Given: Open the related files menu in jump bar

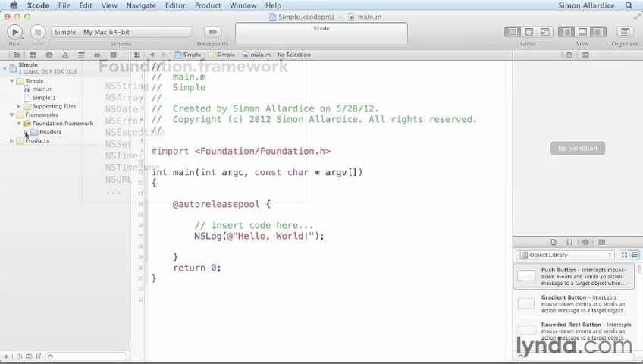Looking at the screenshot, I should coord(137,55).
